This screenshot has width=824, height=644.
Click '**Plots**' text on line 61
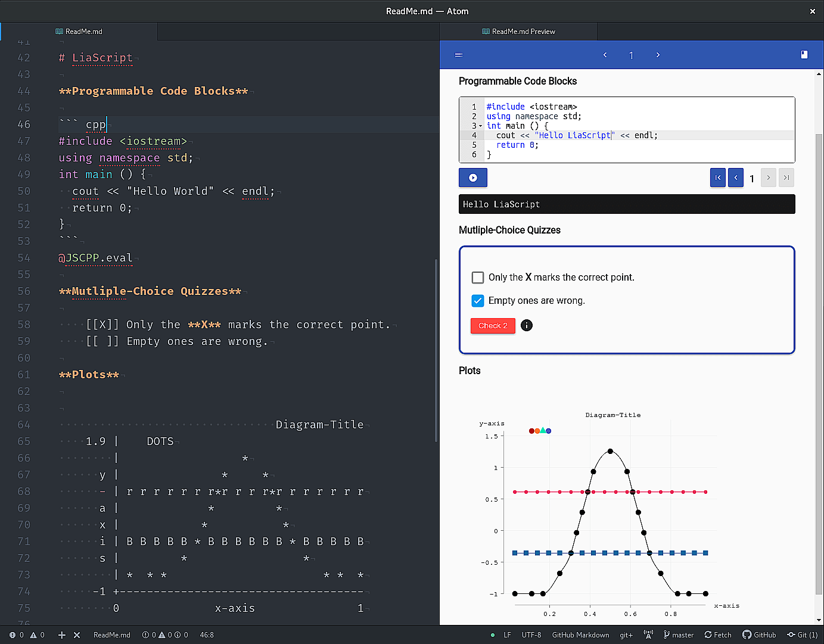coord(89,375)
